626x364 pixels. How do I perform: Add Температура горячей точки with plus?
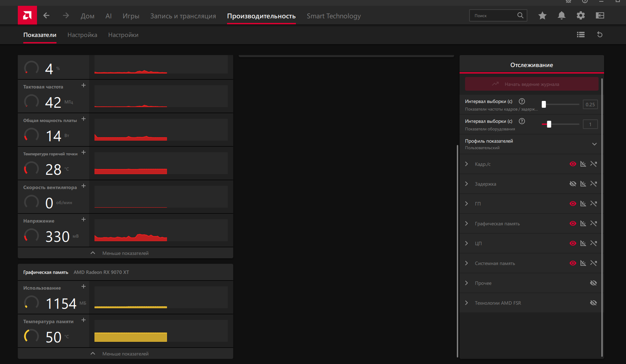coord(84,152)
